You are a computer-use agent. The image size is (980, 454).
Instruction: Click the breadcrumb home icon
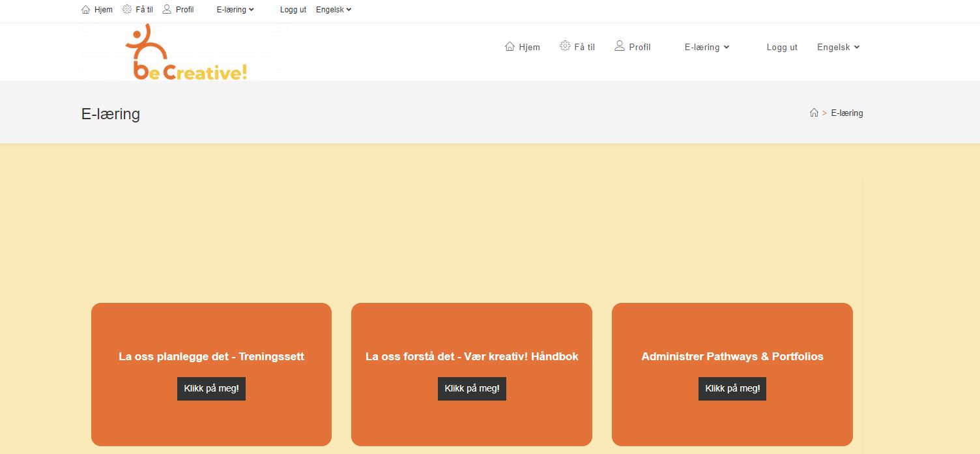pos(814,113)
